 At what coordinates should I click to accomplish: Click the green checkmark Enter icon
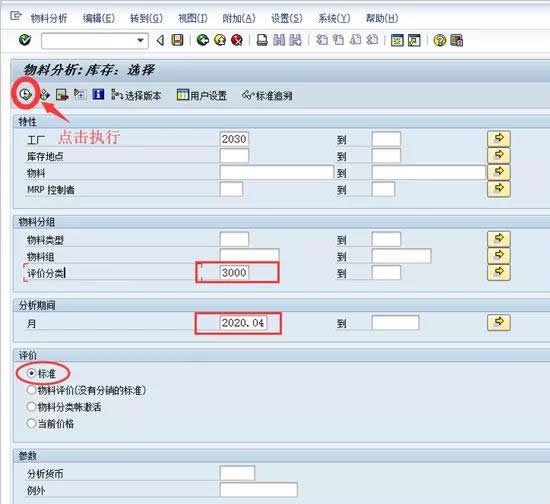[x=25, y=40]
